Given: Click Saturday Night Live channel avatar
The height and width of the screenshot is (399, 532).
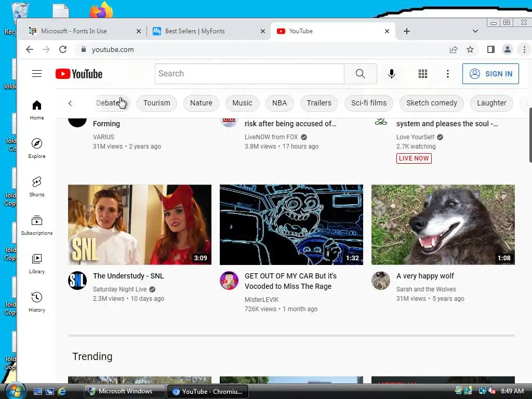Looking at the screenshot, I should pyautogui.click(x=77, y=281).
